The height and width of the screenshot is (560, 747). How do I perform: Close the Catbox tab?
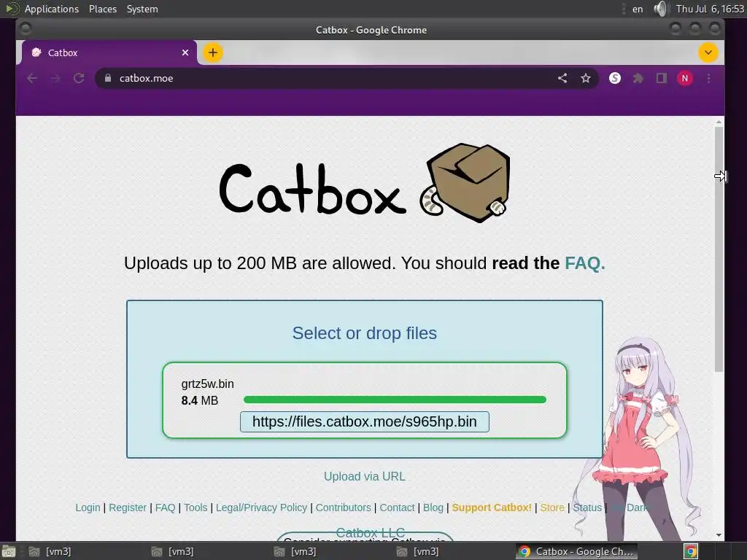click(x=185, y=52)
